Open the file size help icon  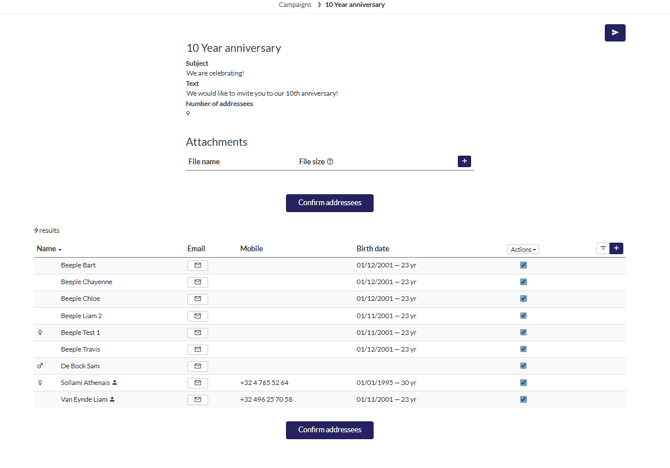click(x=330, y=162)
